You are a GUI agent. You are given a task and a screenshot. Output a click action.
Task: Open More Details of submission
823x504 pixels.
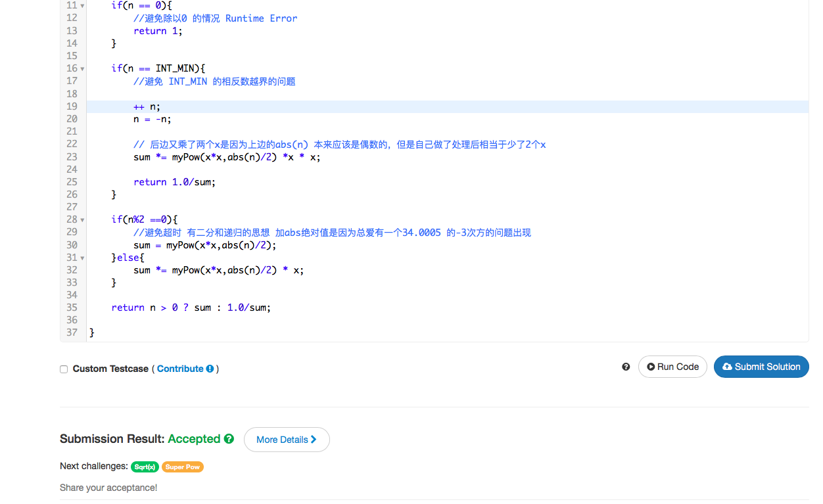pos(287,440)
